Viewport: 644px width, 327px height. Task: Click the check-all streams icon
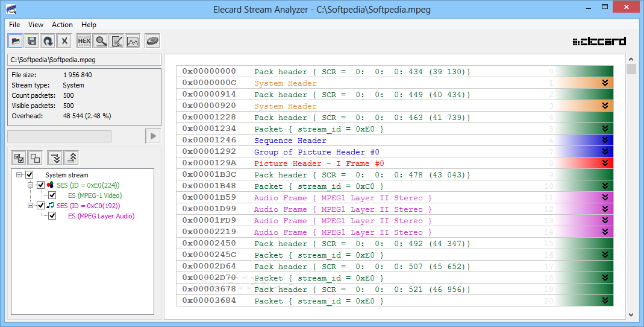[19, 158]
